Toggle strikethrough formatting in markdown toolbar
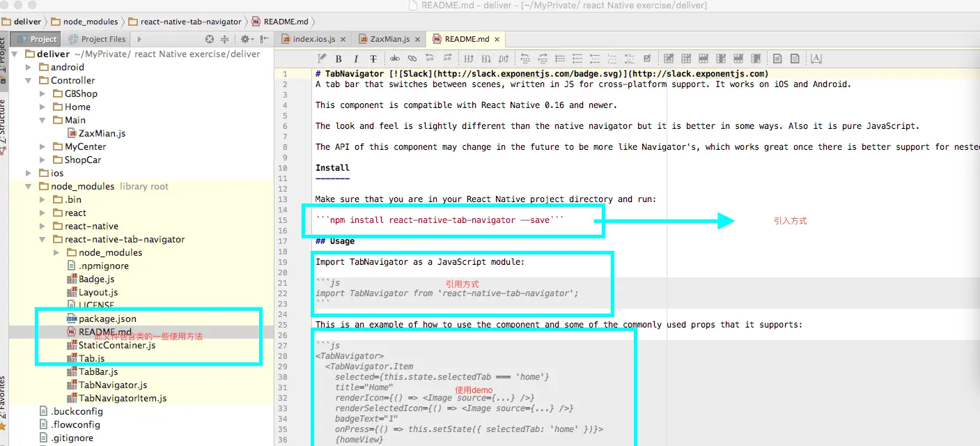 tap(373, 59)
